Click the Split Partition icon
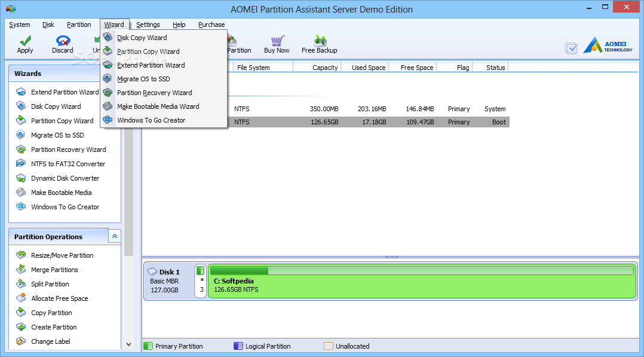The image size is (644, 357). coord(21,284)
